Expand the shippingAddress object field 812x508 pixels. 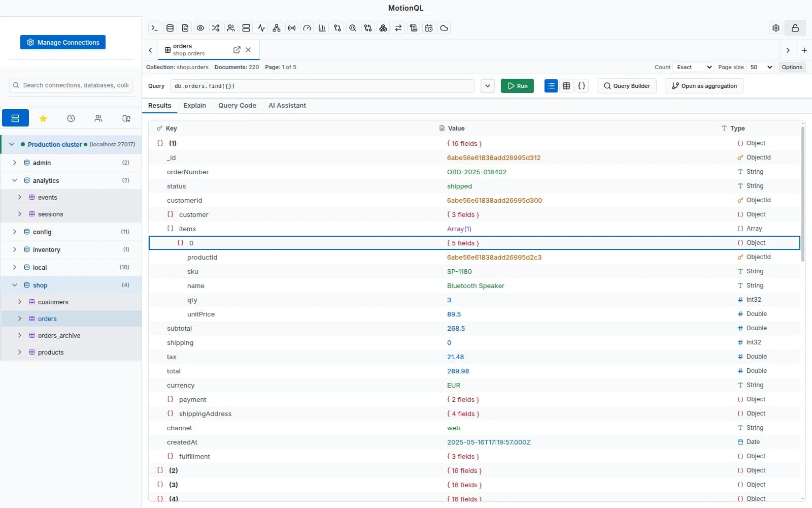pos(171,414)
